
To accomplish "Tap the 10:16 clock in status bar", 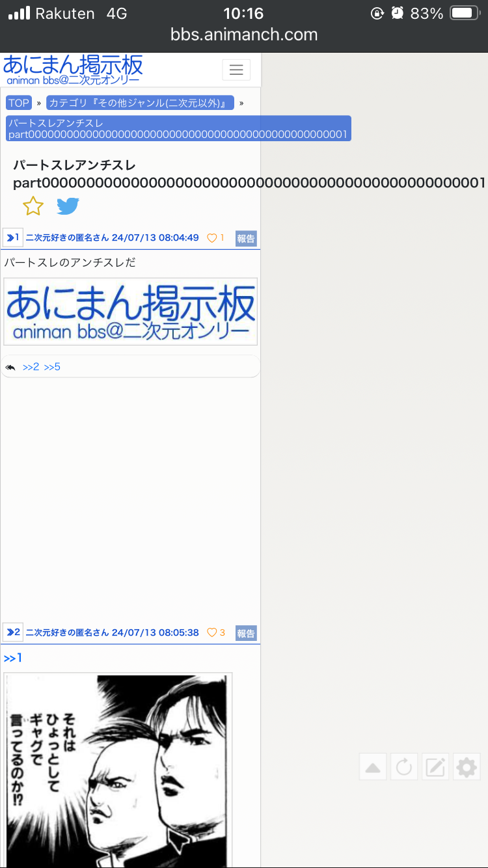I will coord(243,13).
